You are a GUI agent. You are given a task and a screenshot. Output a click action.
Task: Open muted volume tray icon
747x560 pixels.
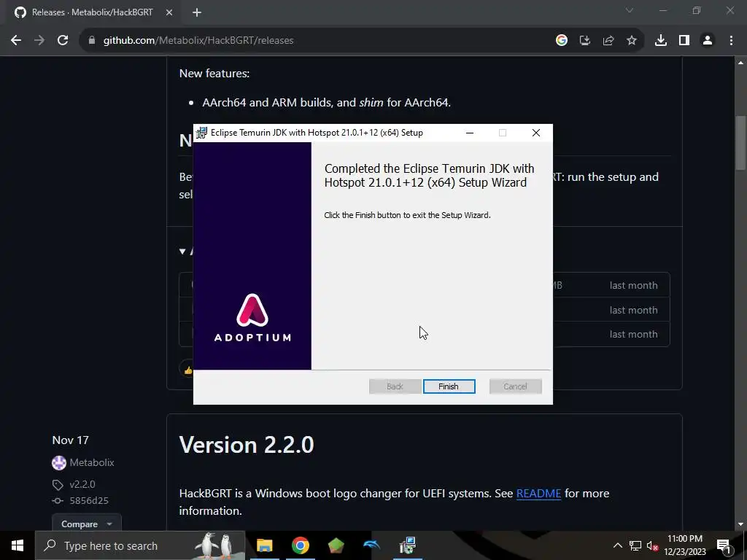click(x=652, y=545)
